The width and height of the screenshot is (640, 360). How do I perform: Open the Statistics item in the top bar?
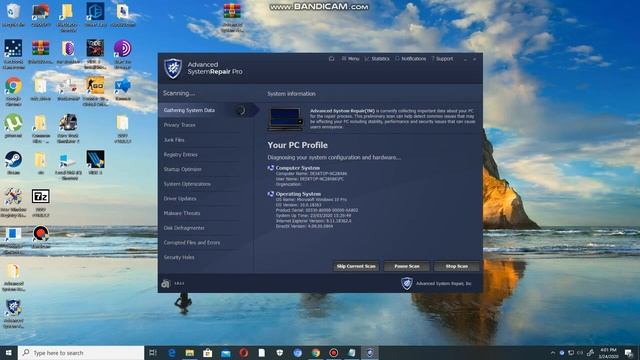click(x=377, y=59)
